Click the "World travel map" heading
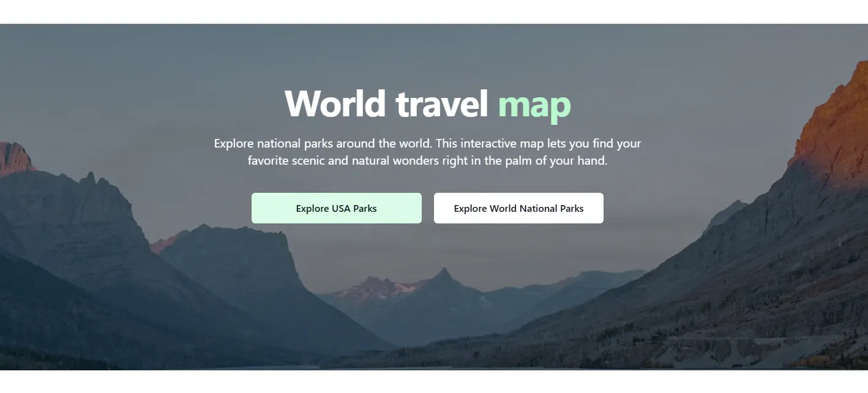This screenshot has width=868, height=393. (x=427, y=103)
